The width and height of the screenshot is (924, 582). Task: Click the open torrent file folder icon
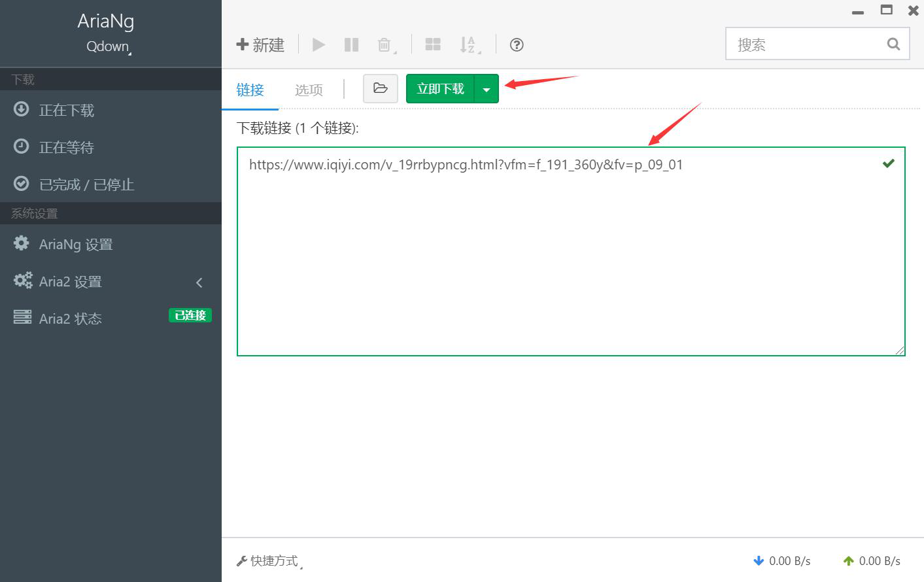click(x=381, y=88)
